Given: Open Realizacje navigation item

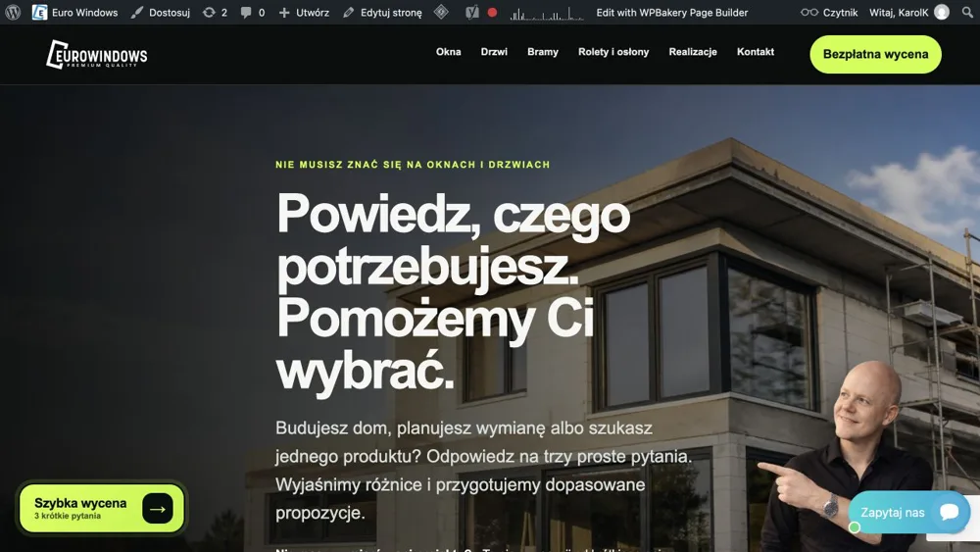Looking at the screenshot, I should pyautogui.click(x=693, y=52).
